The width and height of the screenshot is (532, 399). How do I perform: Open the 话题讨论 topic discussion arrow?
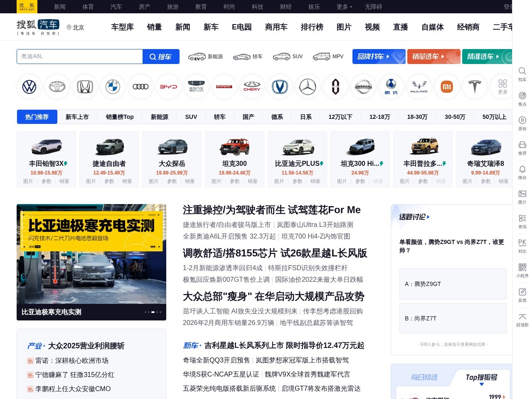429,217
